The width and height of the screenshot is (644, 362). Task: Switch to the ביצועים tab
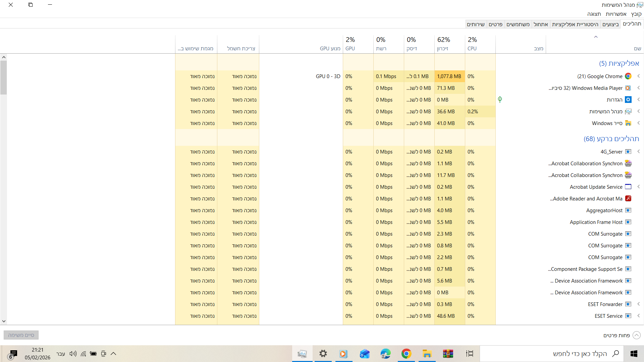pos(610,24)
